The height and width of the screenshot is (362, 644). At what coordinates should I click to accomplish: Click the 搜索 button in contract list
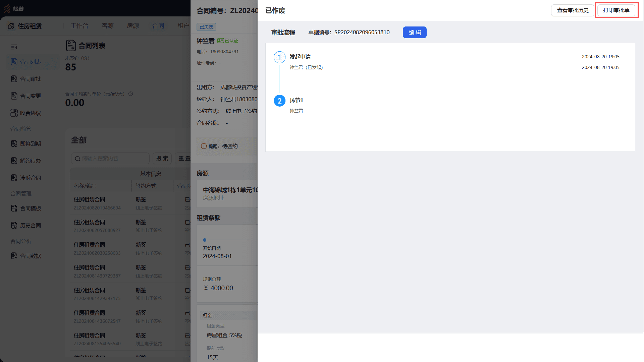tap(162, 159)
